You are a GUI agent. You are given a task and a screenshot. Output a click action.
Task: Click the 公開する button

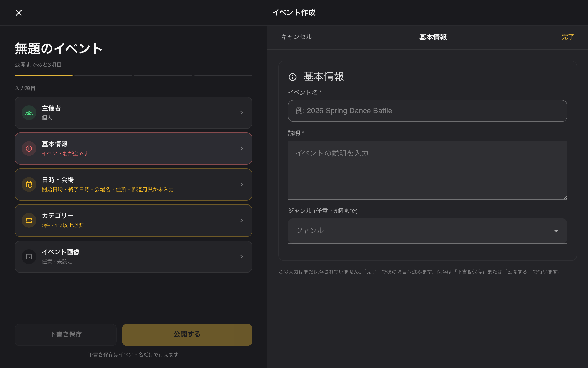pos(187,335)
